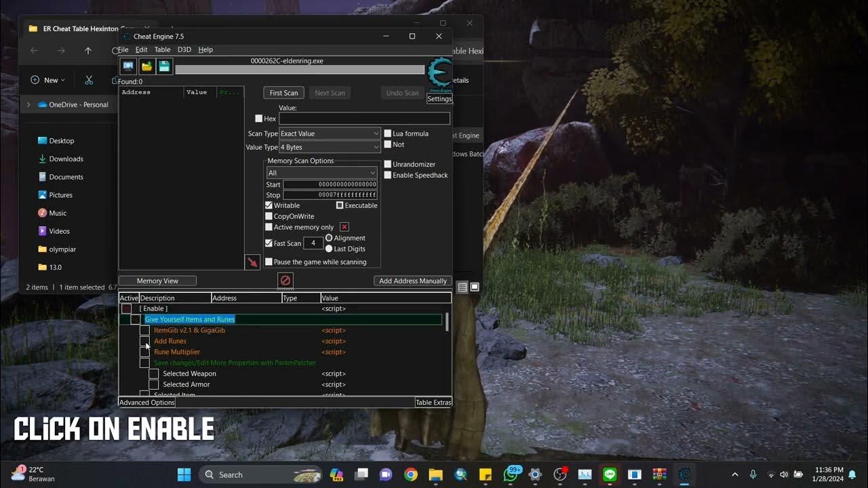Check Active memory only
This screenshot has width=868, height=488.
[269, 227]
